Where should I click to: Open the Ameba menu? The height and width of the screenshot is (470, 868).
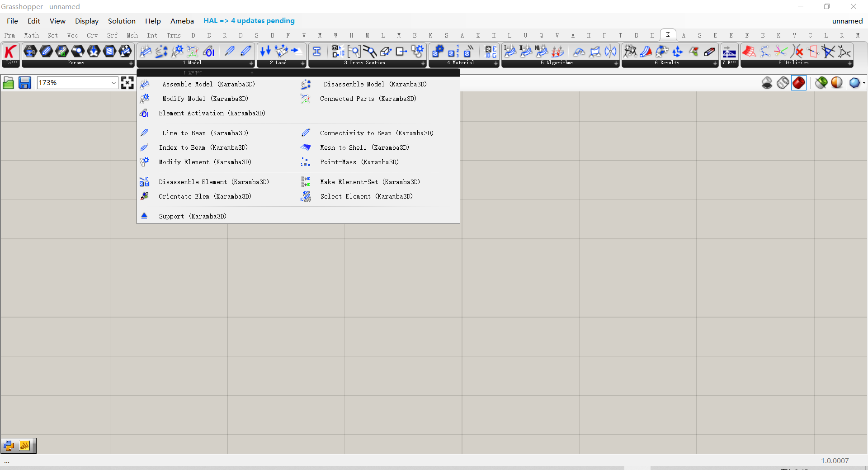182,21
